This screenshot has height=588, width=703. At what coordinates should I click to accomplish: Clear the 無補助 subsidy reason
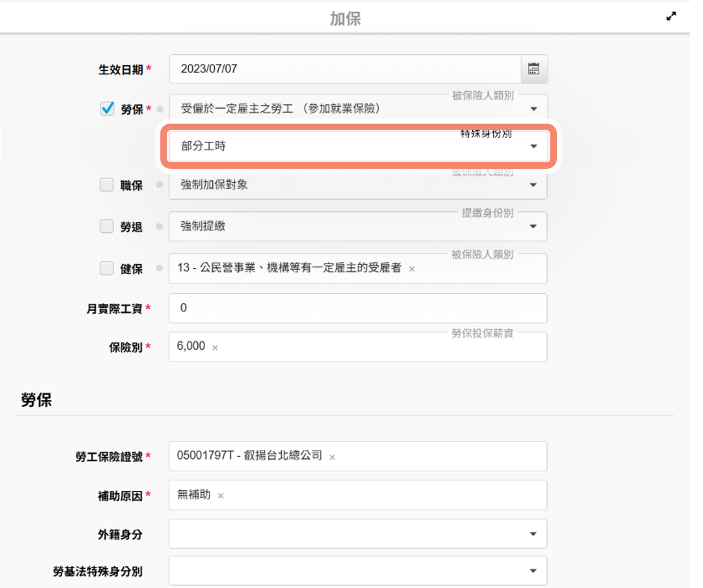221,496
